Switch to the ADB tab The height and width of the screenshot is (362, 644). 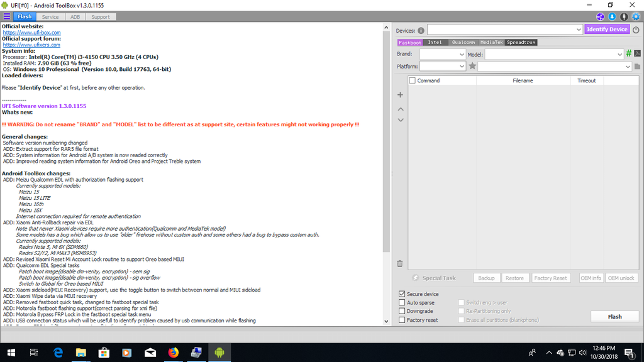(75, 17)
